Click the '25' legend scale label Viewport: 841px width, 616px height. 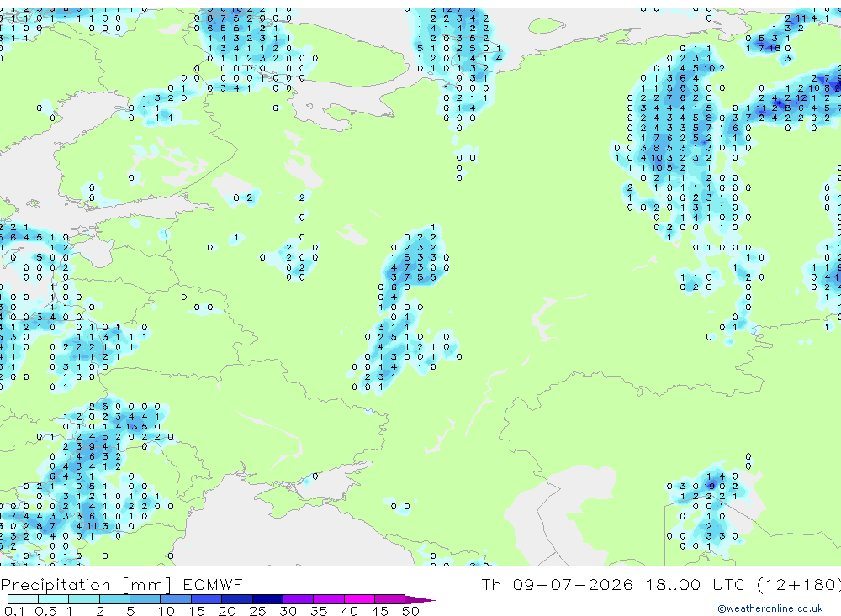[257, 611]
